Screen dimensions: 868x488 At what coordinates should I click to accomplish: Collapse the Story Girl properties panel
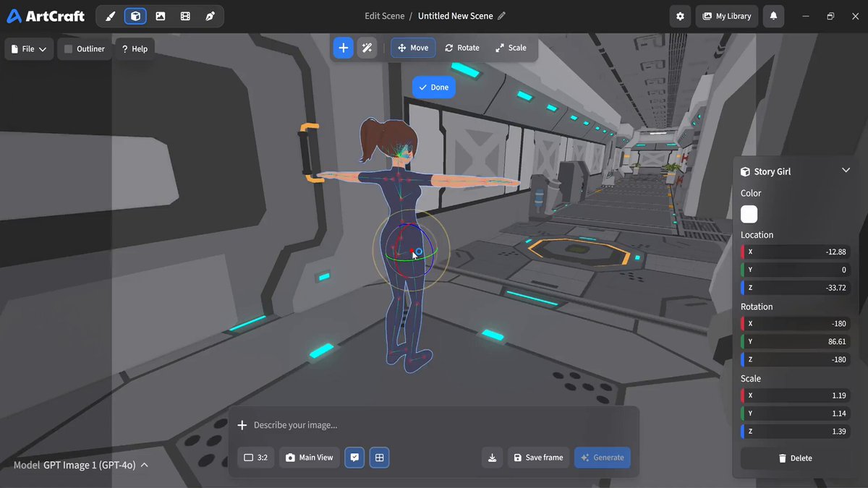(846, 171)
